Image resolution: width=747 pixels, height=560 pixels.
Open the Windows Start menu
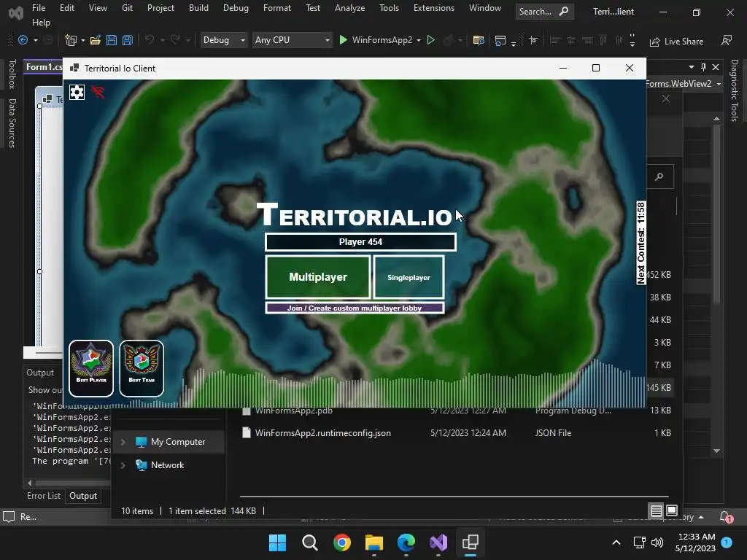[277, 542]
